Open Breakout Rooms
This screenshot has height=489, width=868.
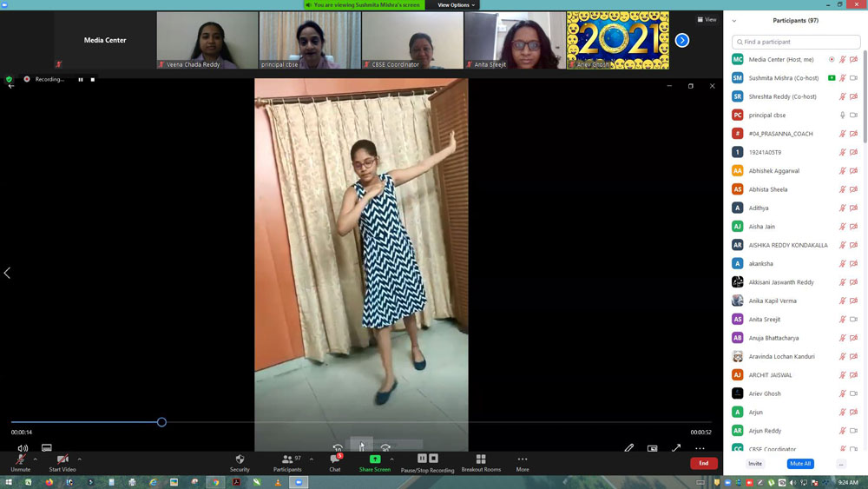481,462
